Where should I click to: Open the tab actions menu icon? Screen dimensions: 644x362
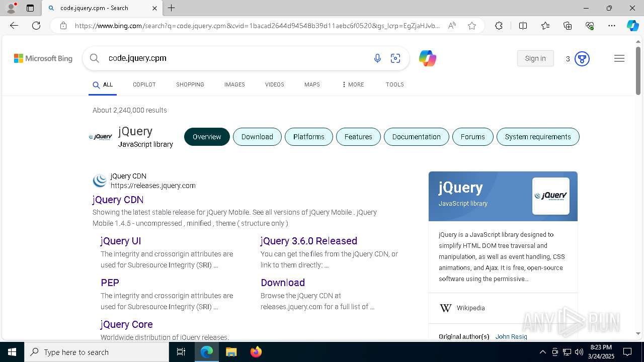click(x=30, y=8)
